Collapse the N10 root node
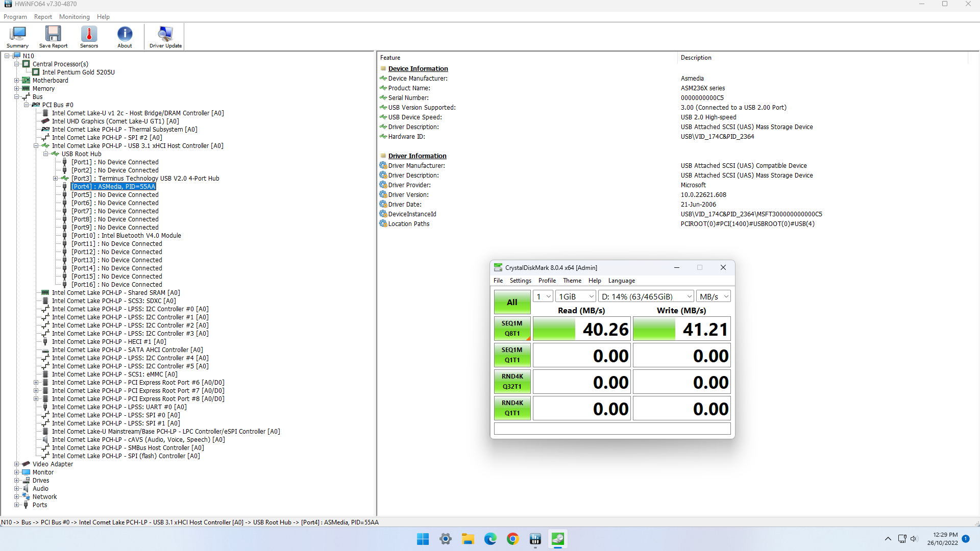Screen dimensions: 980x551 [7, 56]
